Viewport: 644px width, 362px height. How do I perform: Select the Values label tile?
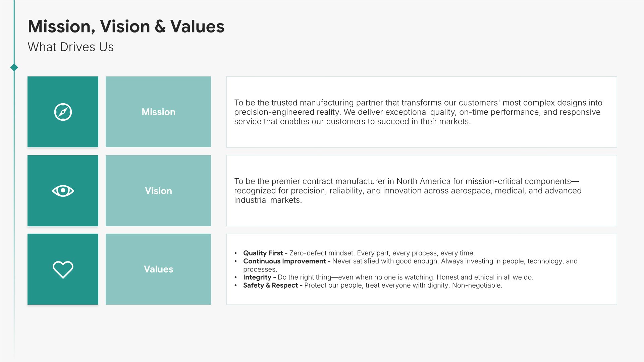[x=158, y=269]
